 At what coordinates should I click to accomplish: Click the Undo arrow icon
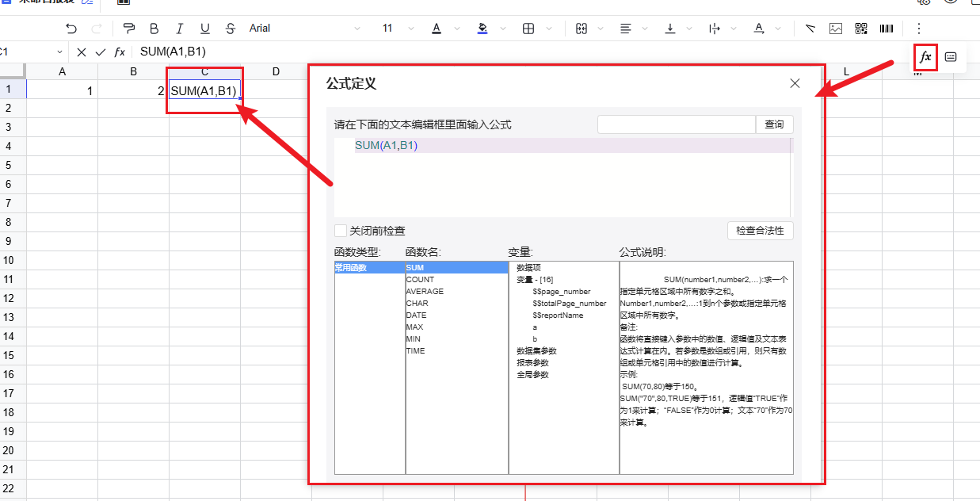pyautogui.click(x=71, y=29)
